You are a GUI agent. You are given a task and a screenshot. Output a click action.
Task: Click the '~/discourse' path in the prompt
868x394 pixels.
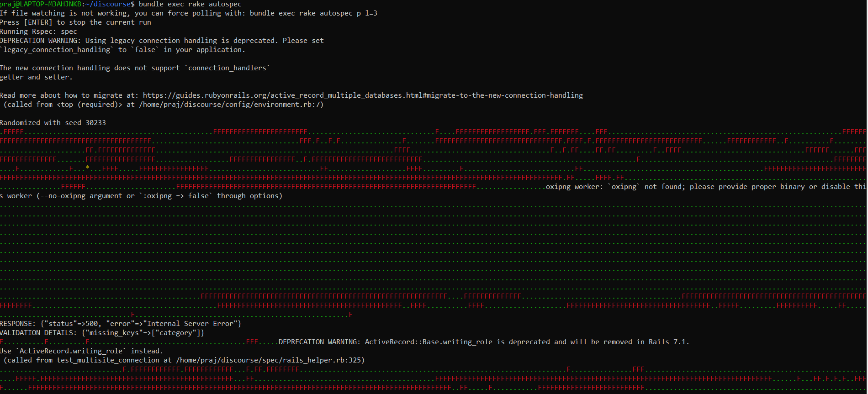tap(108, 4)
